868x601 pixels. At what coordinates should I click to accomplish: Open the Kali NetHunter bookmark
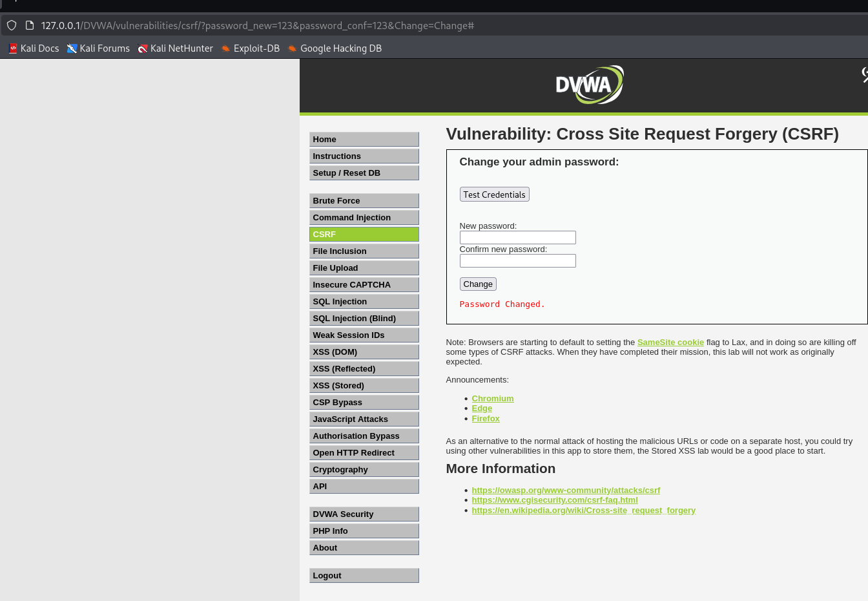tap(175, 48)
